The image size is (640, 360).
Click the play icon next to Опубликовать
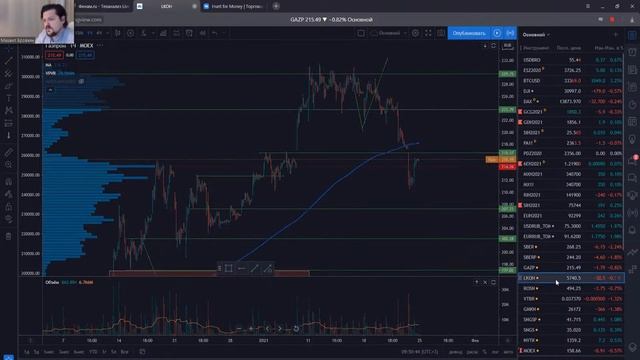coord(497,33)
